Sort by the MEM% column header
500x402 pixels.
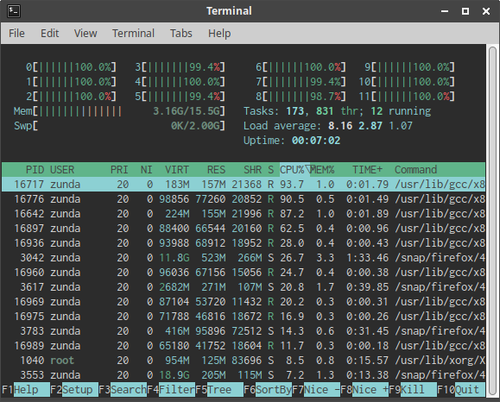322,170
